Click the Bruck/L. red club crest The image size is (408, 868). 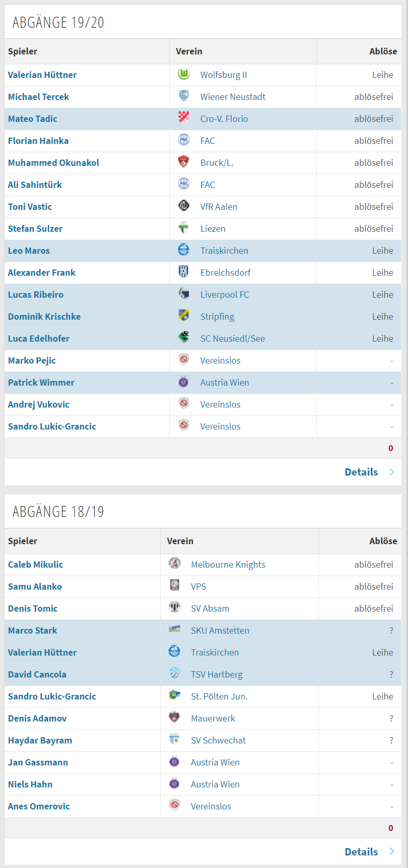[184, 162]
